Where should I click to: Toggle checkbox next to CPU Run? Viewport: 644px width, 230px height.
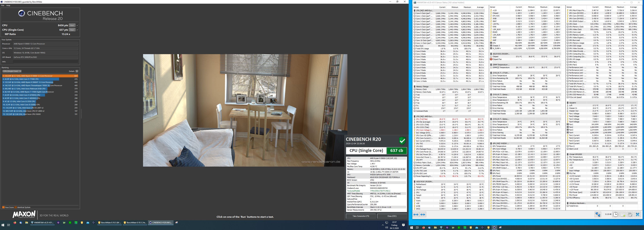pos(77,25)
